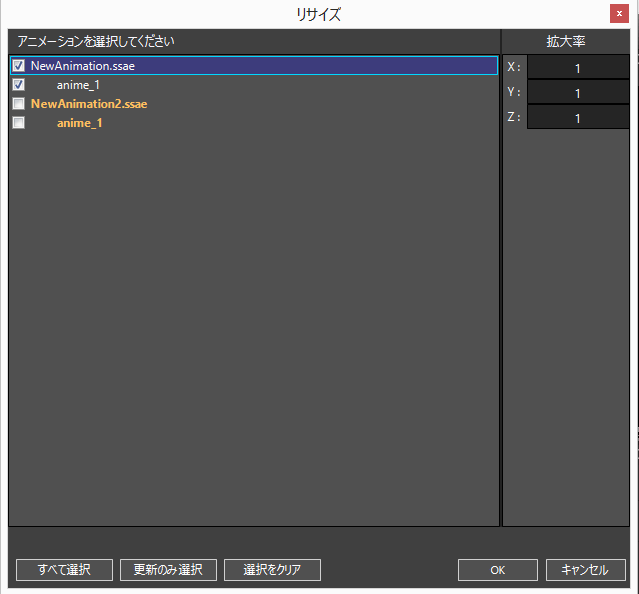639x594 pixels.
Task: Click the Y scale input field
Action: [x=578, y=93]
